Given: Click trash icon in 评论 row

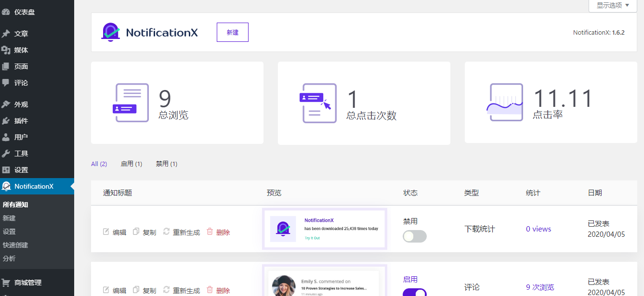Looking at the screenshot, I should point(210,290).
